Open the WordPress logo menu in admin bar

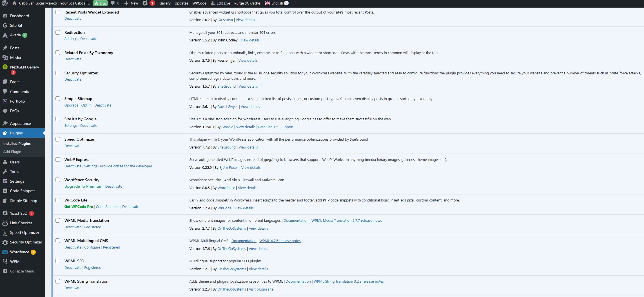pyautogui.click(x=5, y=3)
